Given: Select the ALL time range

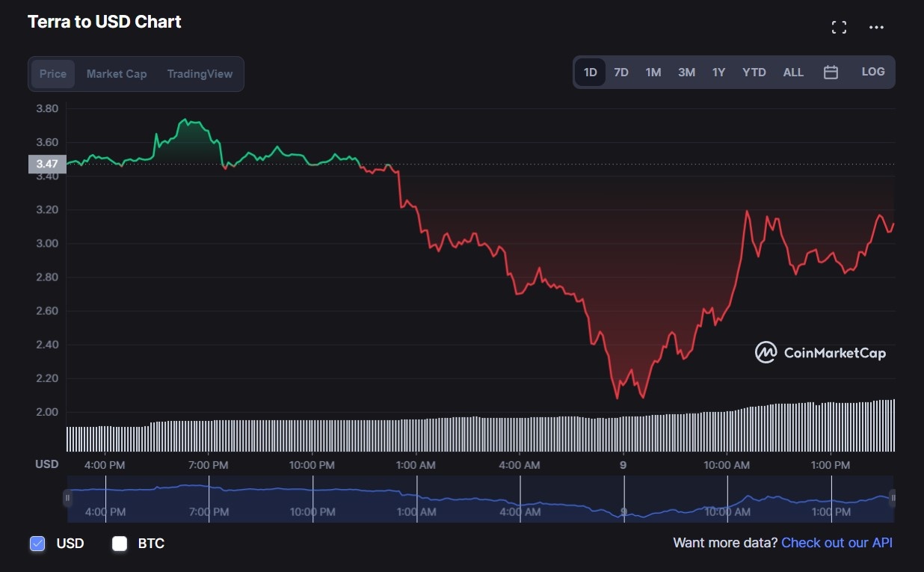Looking at the screenshot, I should 793,72.
